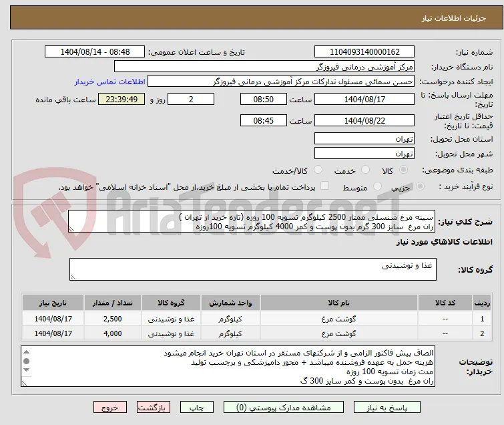Click the 'اطلاعات کالاهای مورد نیاز' heading
The image size is (504, 425).
(444, 242)
